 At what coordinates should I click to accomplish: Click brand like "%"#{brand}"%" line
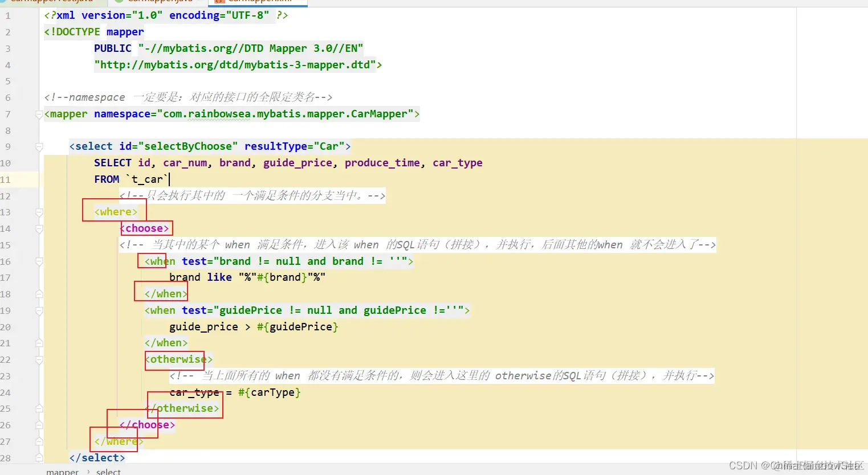247,277
